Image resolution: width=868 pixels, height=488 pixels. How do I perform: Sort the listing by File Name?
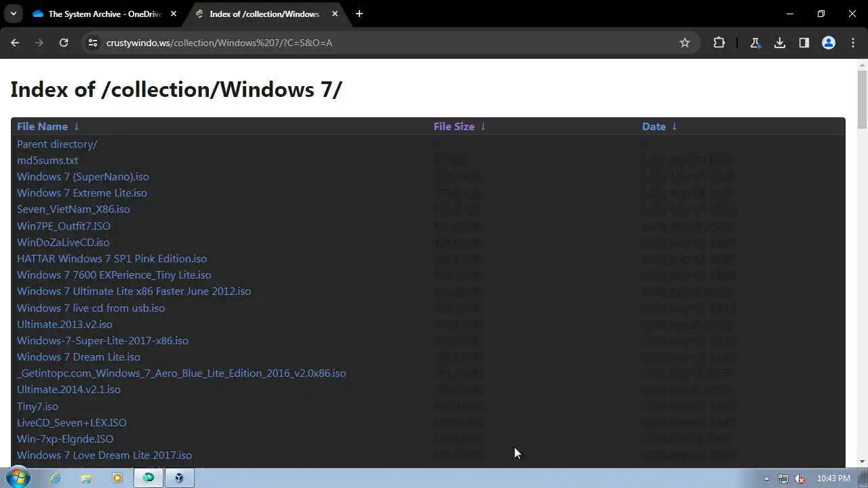click(x=42, y=126)
